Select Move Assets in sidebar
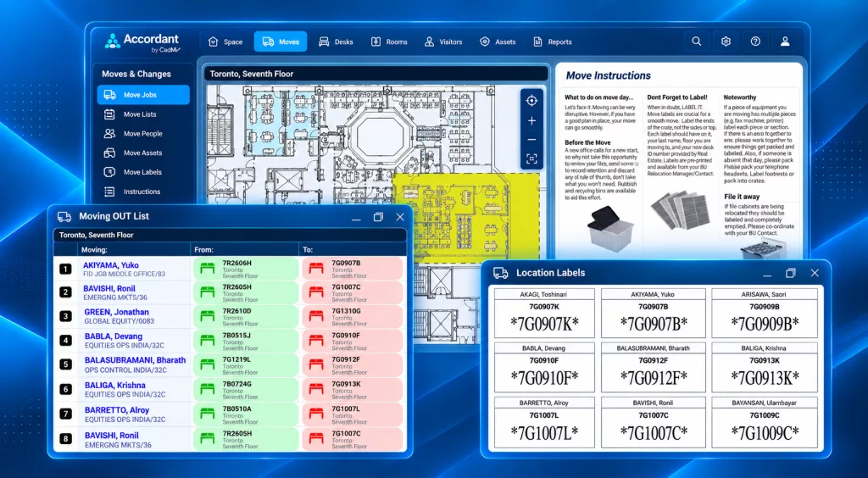 143,153
